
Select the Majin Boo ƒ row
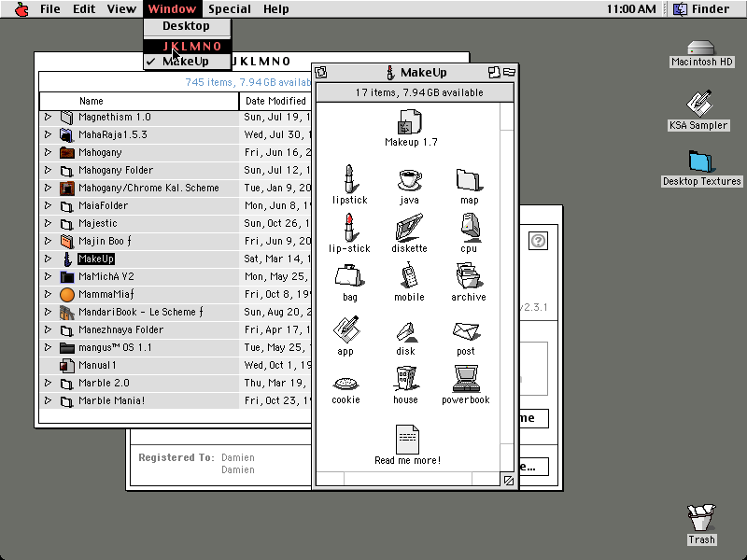176,241
